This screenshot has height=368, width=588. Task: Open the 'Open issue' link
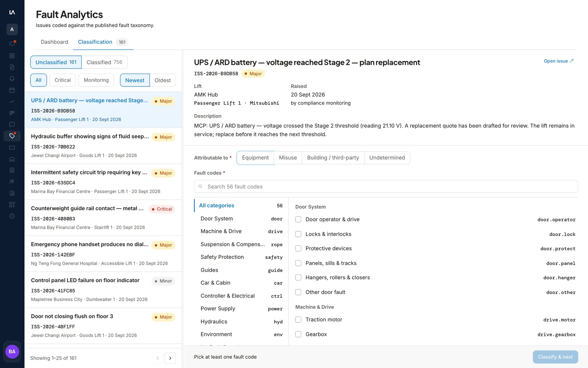559,61
